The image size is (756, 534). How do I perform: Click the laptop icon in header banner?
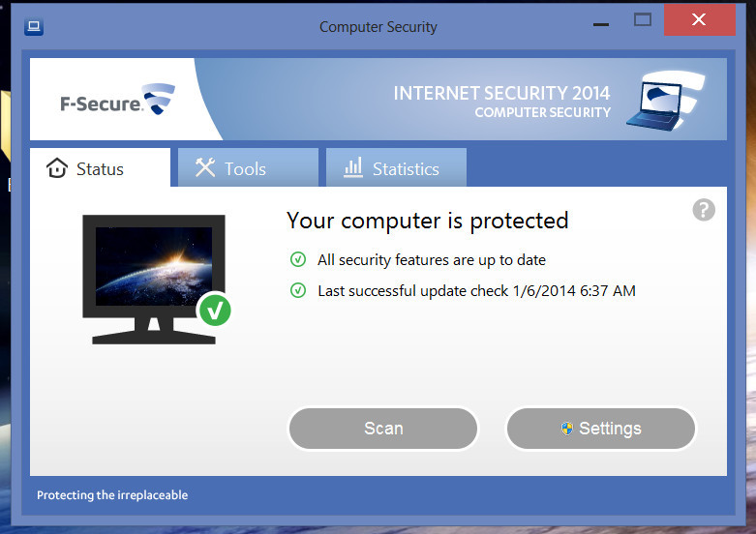point(664,101)
